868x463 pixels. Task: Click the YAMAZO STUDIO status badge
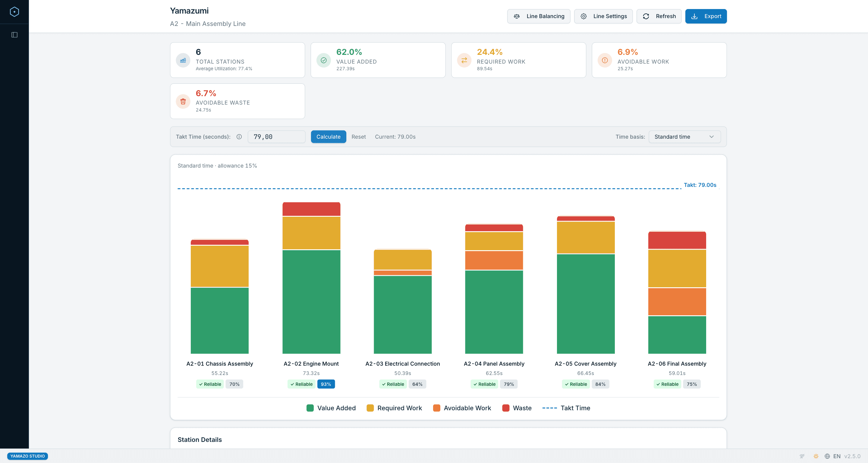pyautogui.click(x=27, y=456)
